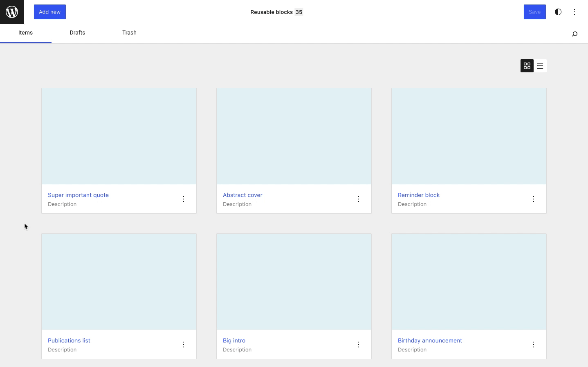The image size is (588, 367).
Task: Click Description under Big intro
Action: 237,350
